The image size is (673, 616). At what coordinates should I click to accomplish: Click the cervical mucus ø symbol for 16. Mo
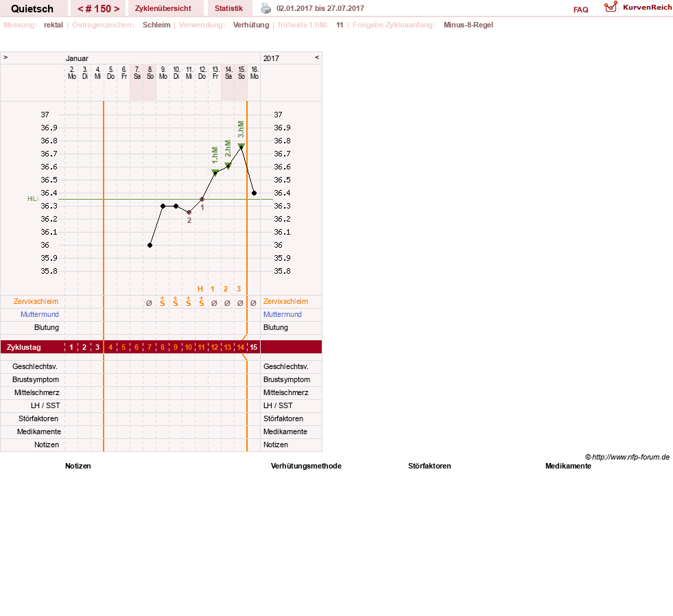pos(253,303)
